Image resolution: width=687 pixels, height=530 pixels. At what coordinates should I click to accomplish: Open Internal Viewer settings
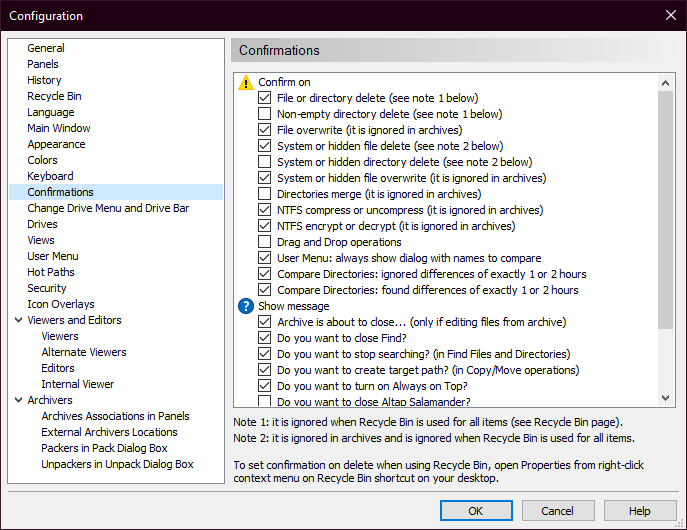77,384
